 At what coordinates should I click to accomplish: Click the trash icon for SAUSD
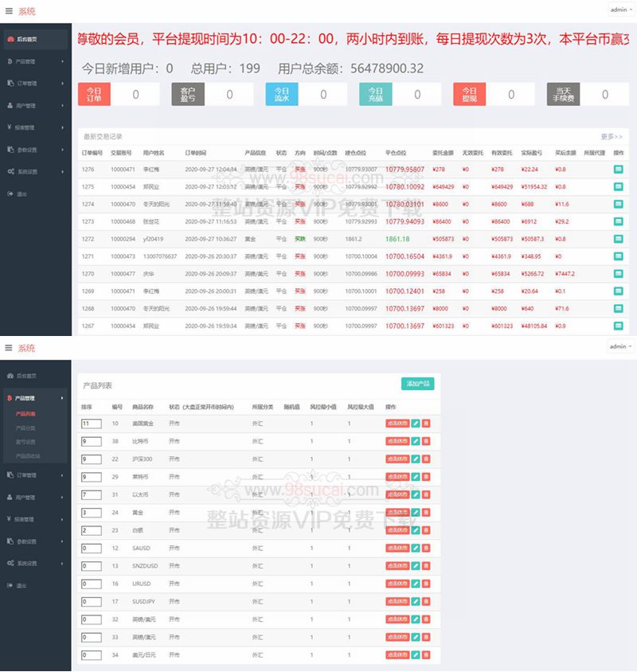coord(426,549)
